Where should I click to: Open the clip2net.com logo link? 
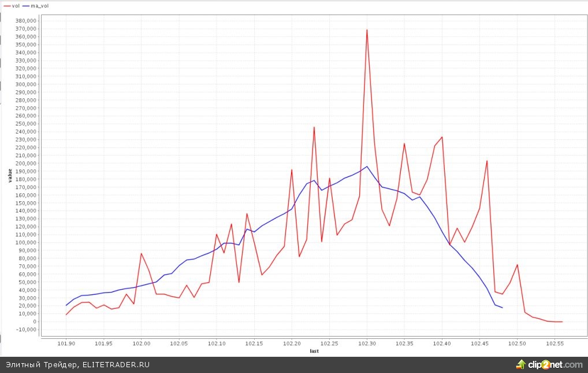click(556, 364)
